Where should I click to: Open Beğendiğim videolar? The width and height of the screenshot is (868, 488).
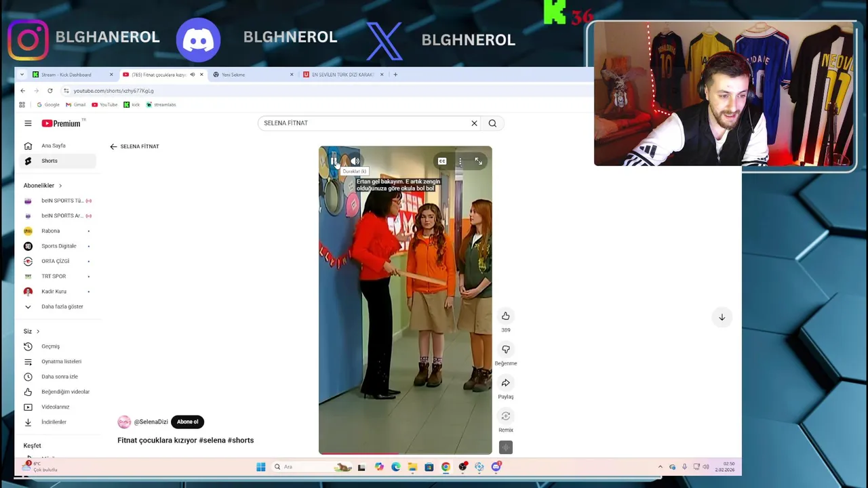pos(57,392)
